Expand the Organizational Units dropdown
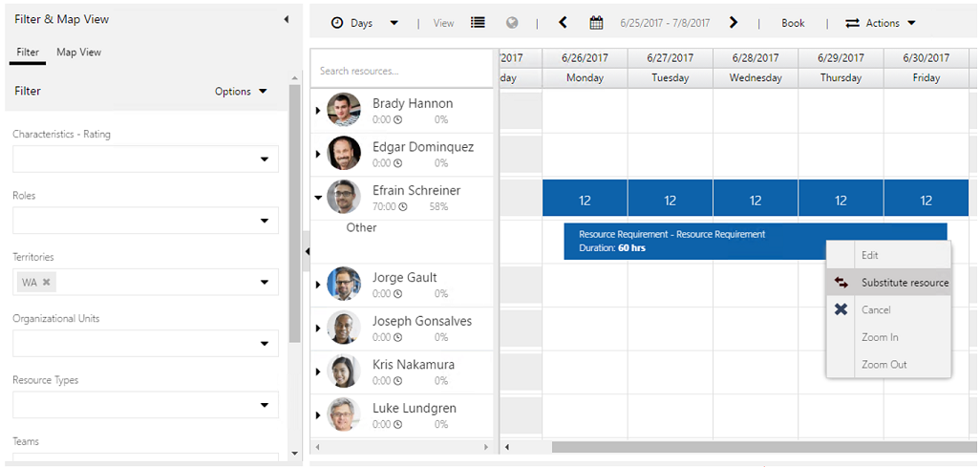The width and height of the screenshot is (980, 467). [x=265, y=344]
